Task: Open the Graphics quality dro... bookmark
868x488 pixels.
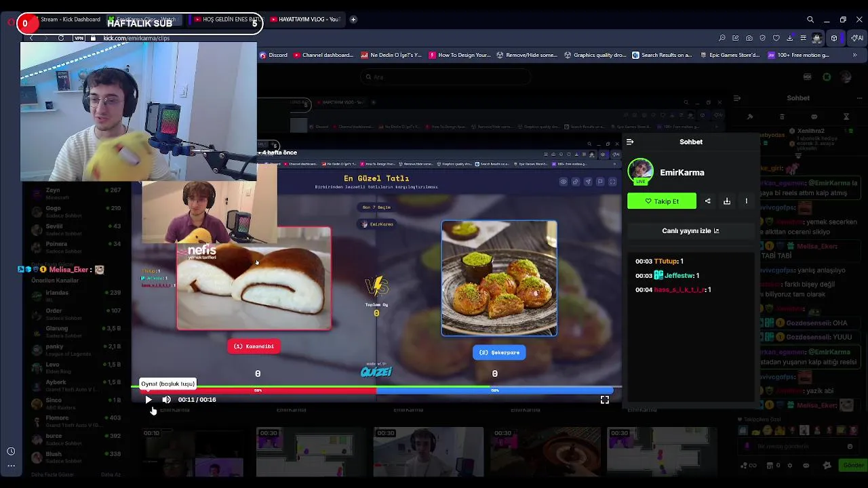Action: pyautogui.click(x=595, y=55)
